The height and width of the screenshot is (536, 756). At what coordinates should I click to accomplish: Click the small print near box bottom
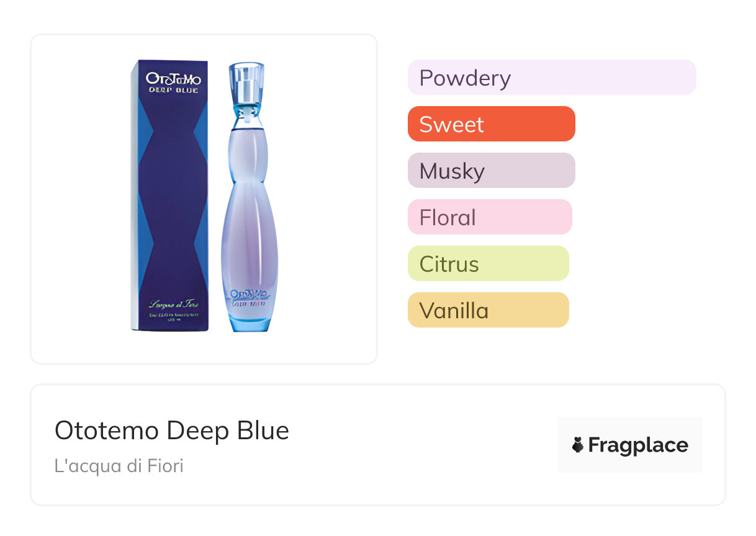pos(173,318)
